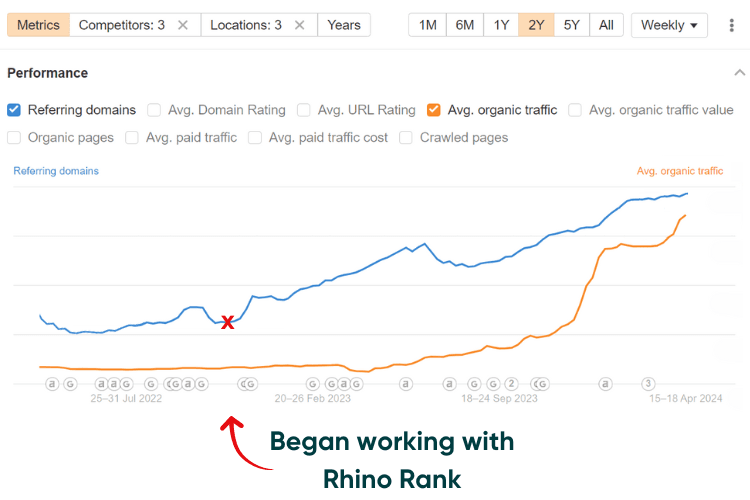Click the marker labeled 2 near Sep 2023
The width and height of the screenshot is (750, 500).
click(x=511, y=383)
